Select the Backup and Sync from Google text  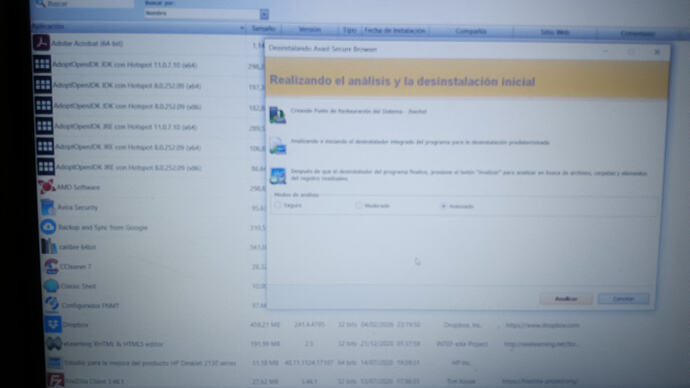tap(103, 227)
